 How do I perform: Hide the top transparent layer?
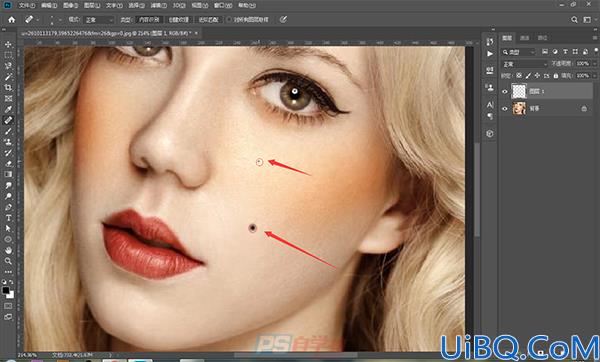pyautogui.click(x=505, y=91)
